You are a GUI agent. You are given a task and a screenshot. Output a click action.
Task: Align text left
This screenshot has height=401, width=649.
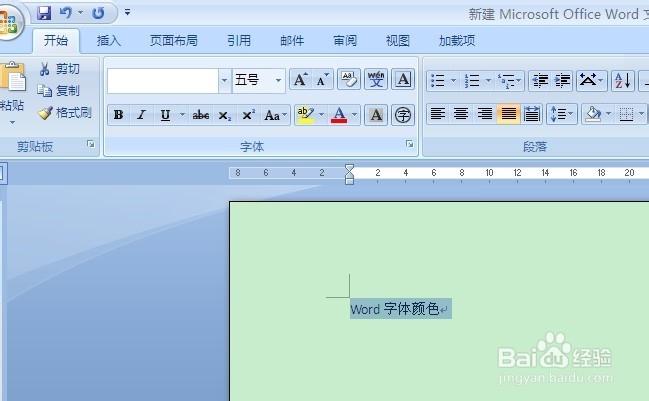(x=437, y=114)
